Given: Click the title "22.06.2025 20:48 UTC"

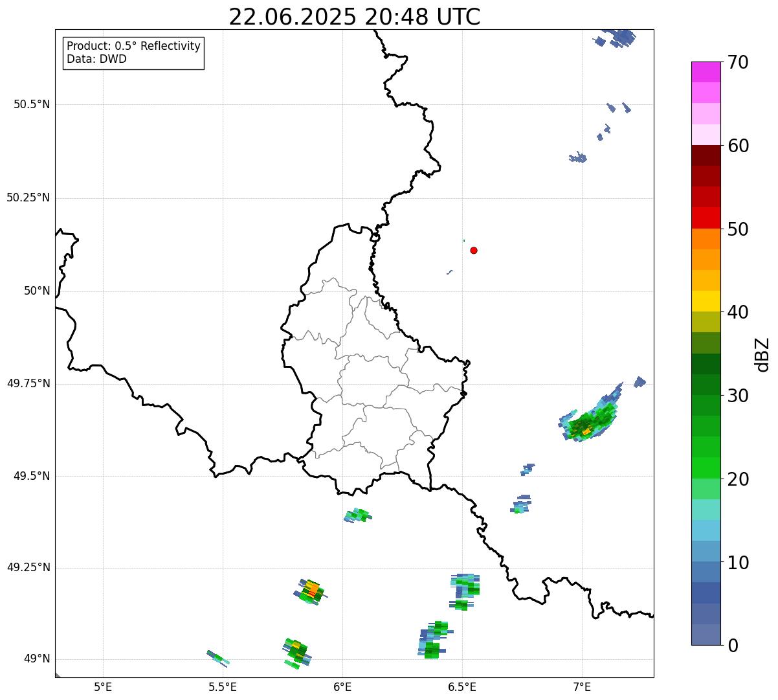Looking at the screenshot, I should click(355, 17).
